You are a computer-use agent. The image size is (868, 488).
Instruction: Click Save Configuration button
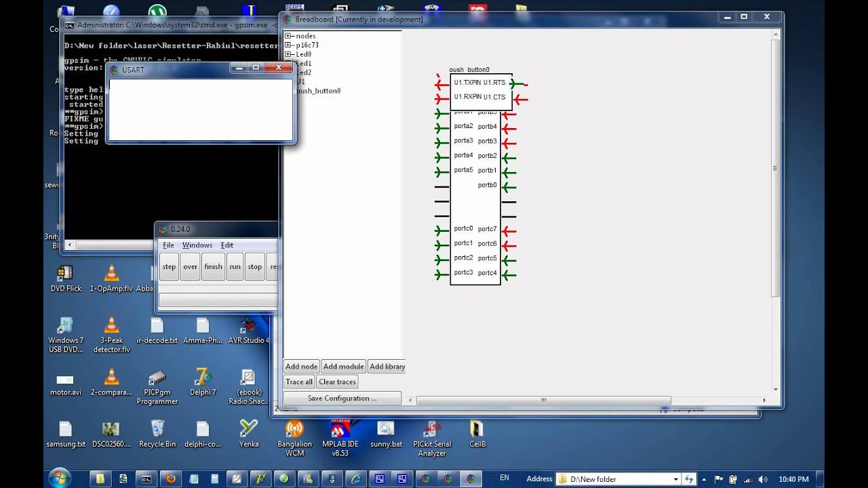click(342, 398)
